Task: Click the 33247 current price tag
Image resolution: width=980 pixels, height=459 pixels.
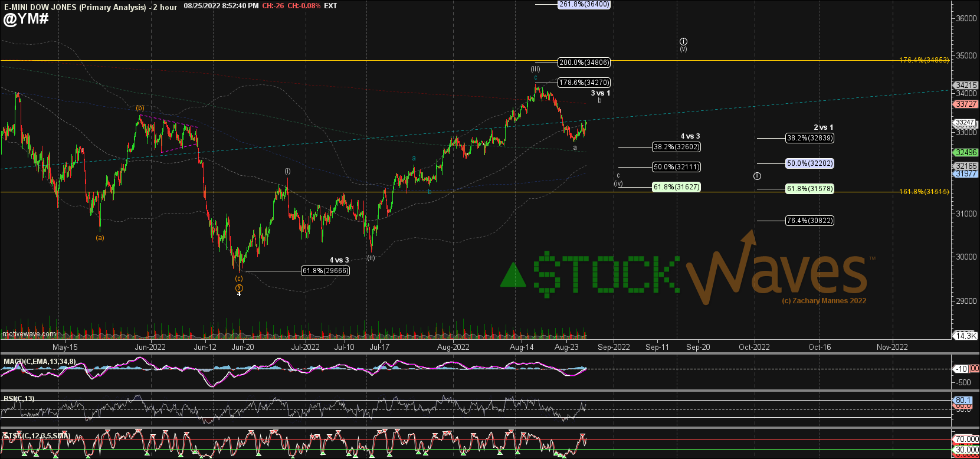Action: (x=965, y=123)
